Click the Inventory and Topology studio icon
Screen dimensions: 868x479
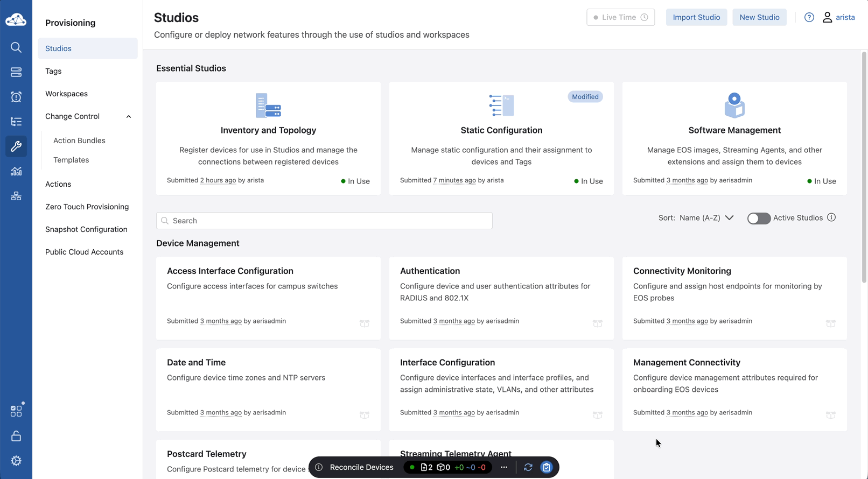268,105
